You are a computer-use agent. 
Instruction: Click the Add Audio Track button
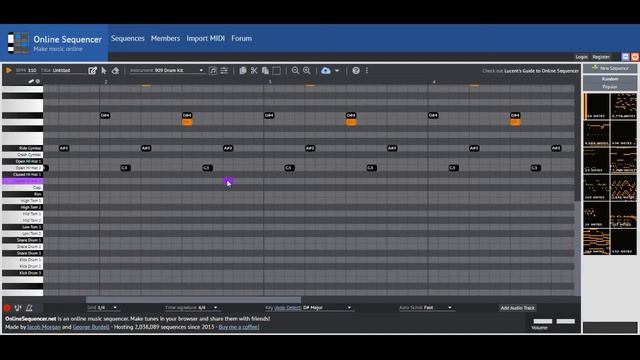tap(517, 308)
